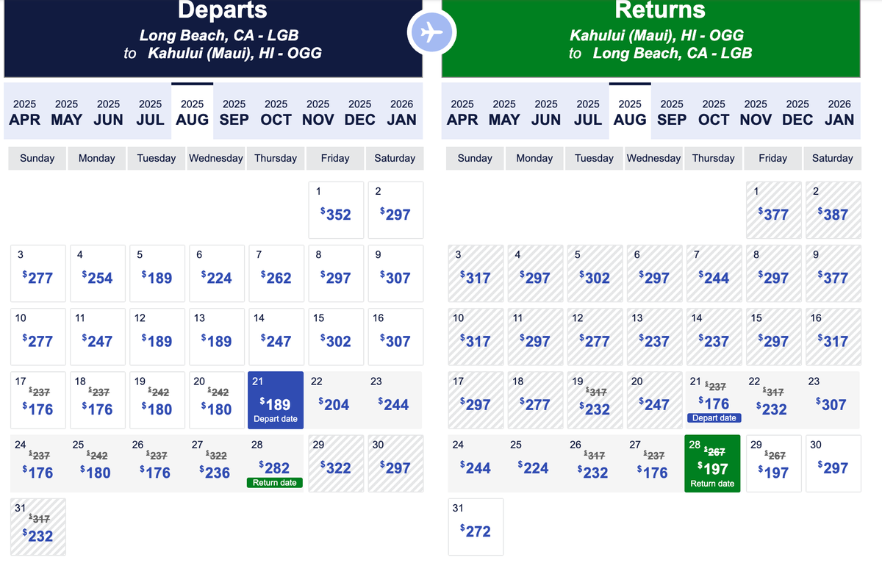Choose August 31 return priced $272
Image resolution: width=882 pixels, height=588 pixels.
pos(476,527)
